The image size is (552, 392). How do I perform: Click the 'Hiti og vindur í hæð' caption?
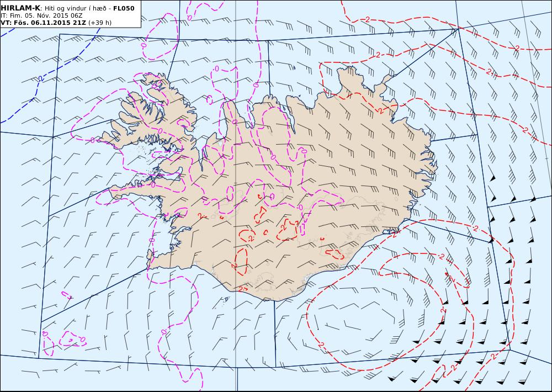[x=75, y=8]
